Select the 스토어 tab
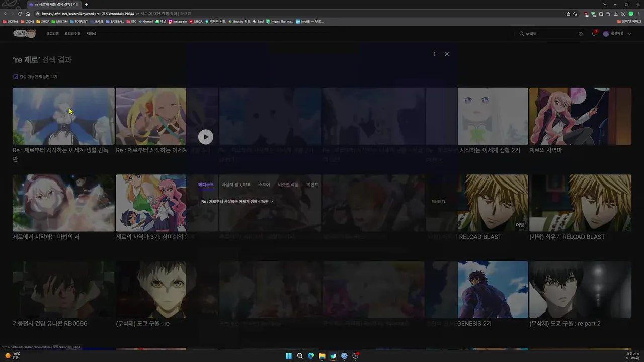This screenshot has width=644, height=362. (x=264, y=185)
